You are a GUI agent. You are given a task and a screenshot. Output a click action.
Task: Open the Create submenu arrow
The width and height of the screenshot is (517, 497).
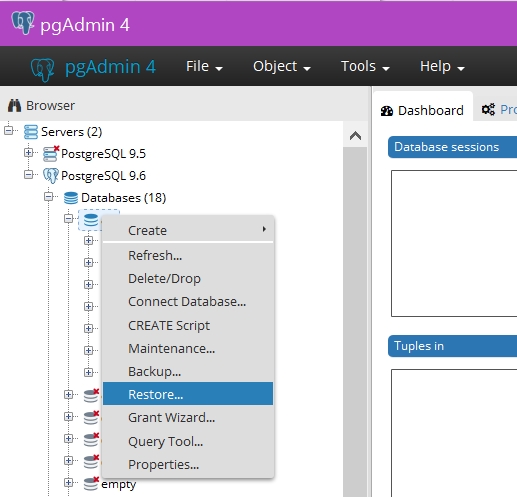[264, 229]
